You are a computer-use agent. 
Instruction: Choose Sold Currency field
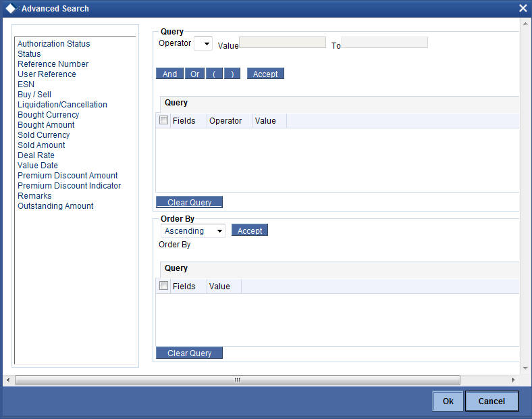point(43,134)
